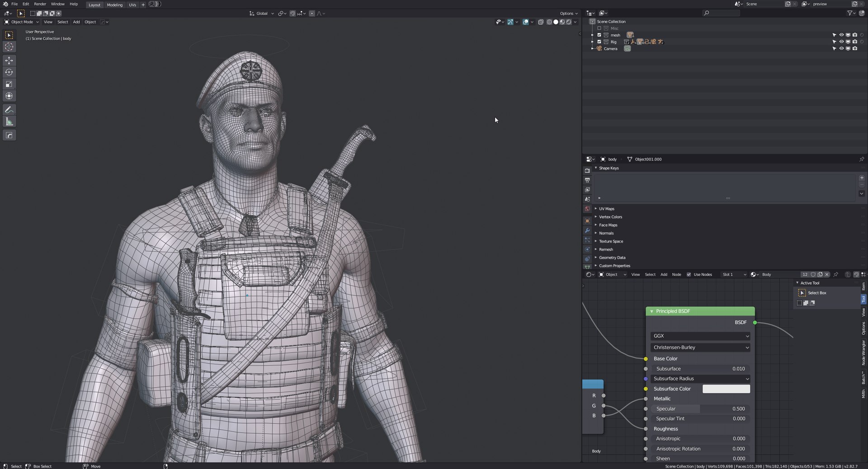Toggle X-ray display icon
This screenshot has width=868, height=469.
point(541,22)
